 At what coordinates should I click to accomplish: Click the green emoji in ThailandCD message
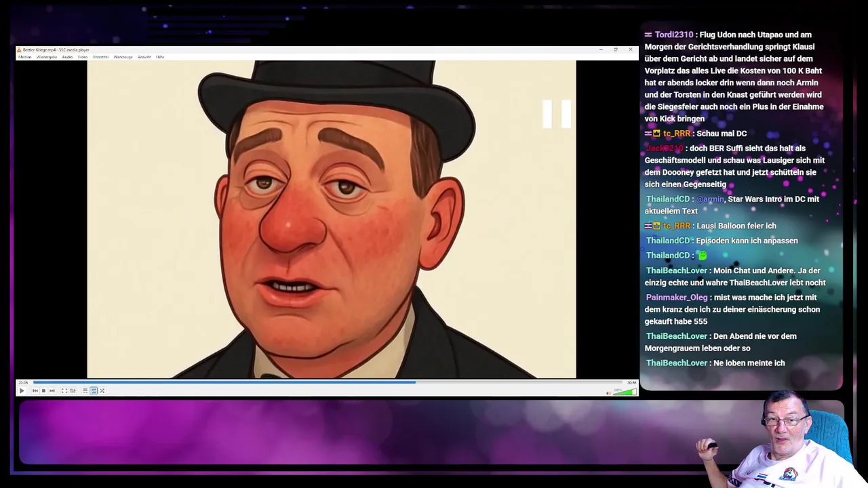click(703, 256)
